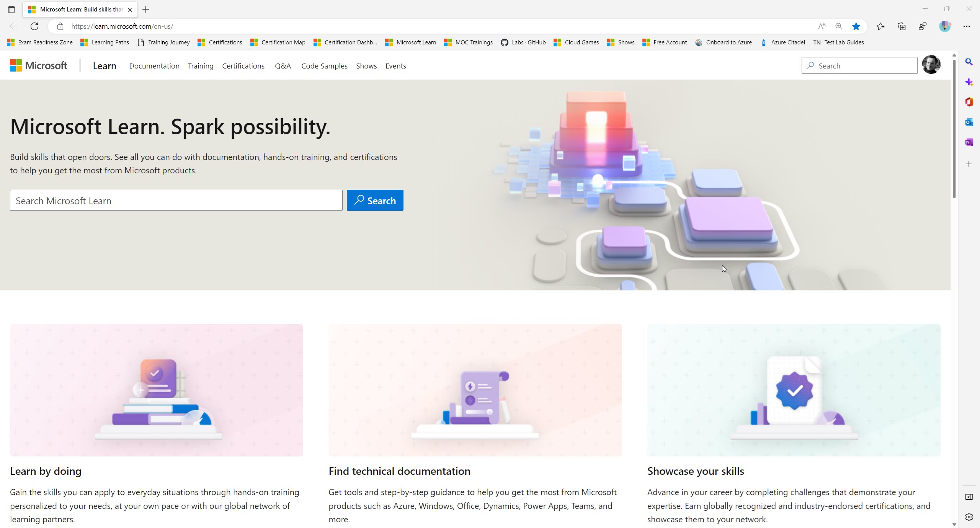Click the Search Microsoft Learn field
980x528 pixels.
tap(176, 200)
